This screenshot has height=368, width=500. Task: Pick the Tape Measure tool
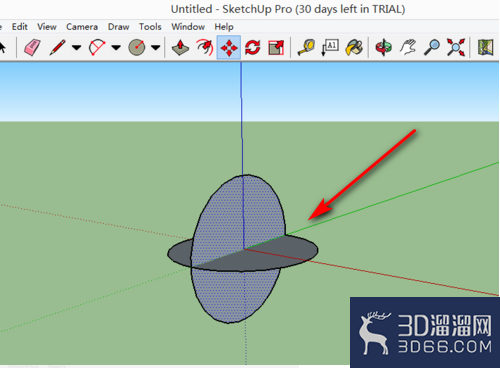click(x=306, y=47)
